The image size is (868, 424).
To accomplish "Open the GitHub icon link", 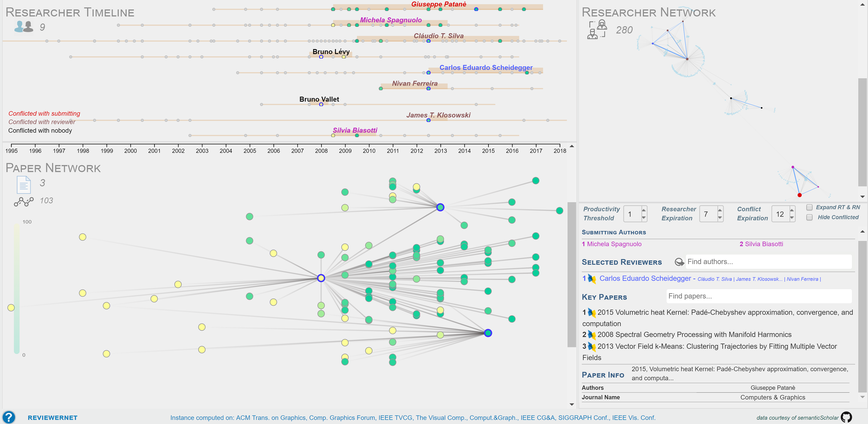I will [846, 417].
